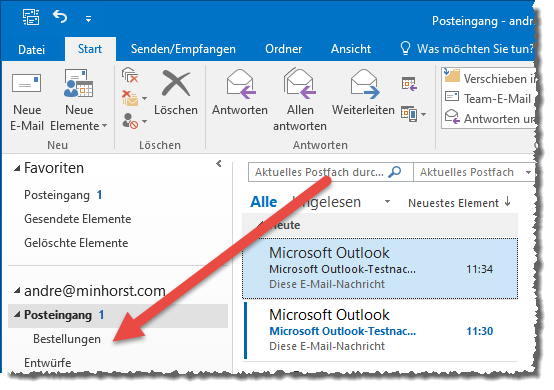Reverse sort order with the down arrow
Image resolution: width=554 pixels, height=390 pixels.
click(x=508, y=202)
